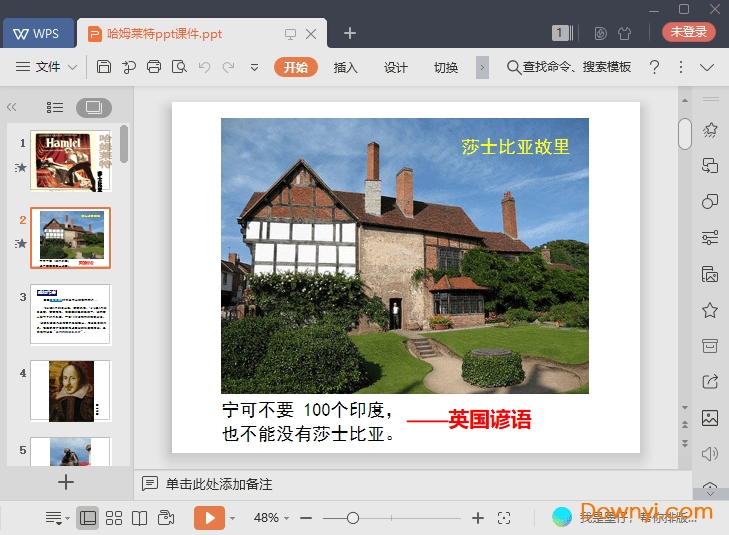
Task: Switch to the 设计 ribbon tab
Action: coord(396,68)
